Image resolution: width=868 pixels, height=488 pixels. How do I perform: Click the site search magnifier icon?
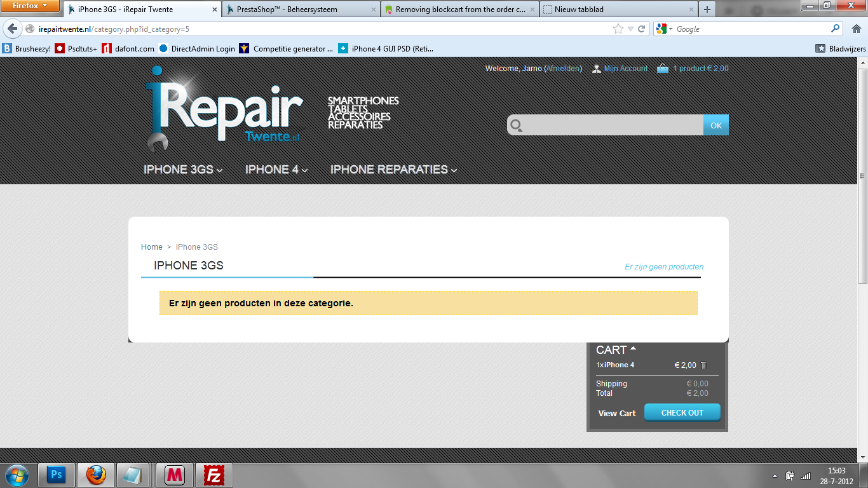click(517, 125)
